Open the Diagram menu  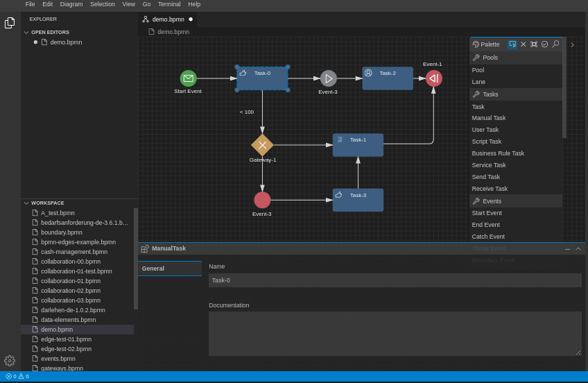coord(71,4)
